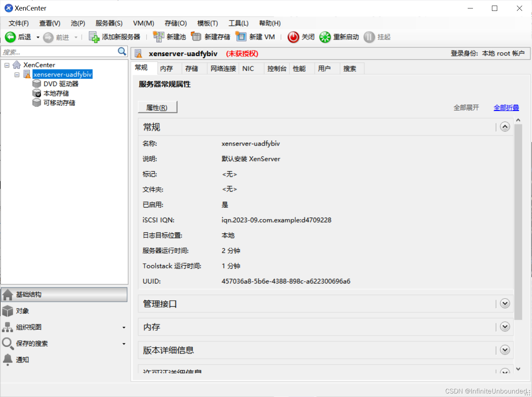Click the server icon in the title header
The height and width of the screenshot is (397, 532).
point(138,53)
